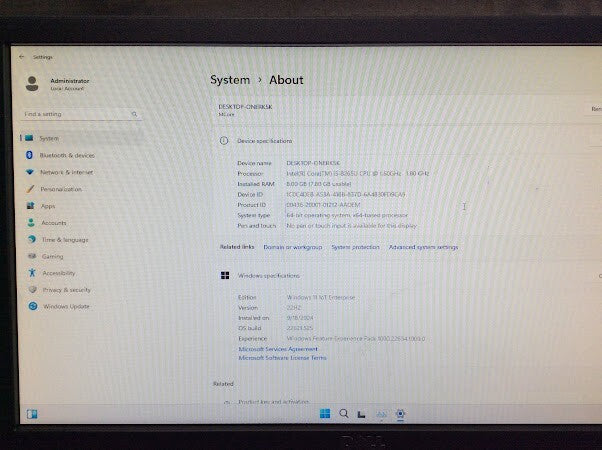Select Gaming in the sidebar
This screenshot has width=602, height=450.
click(x=51, y=256)
